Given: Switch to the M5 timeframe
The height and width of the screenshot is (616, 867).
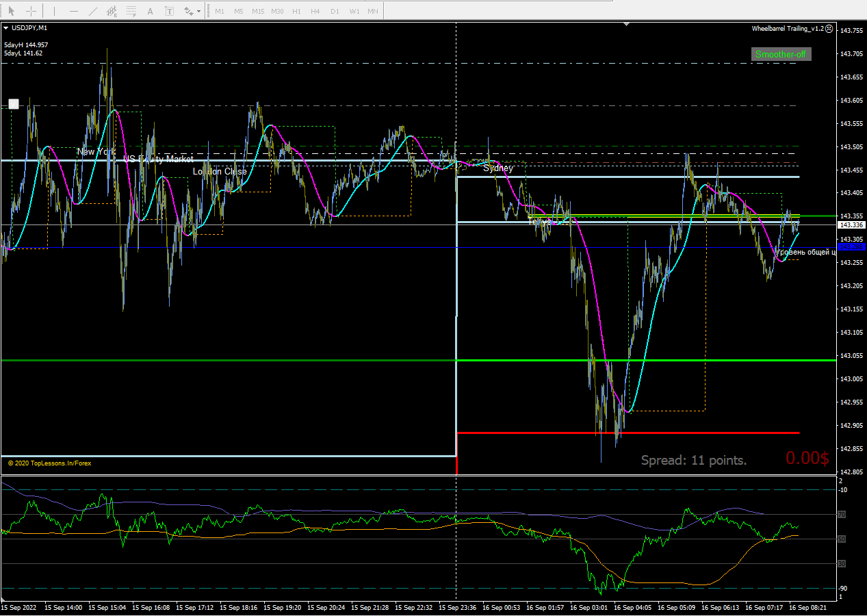Looking at the screenshot, I should click(x=238, y=11).
